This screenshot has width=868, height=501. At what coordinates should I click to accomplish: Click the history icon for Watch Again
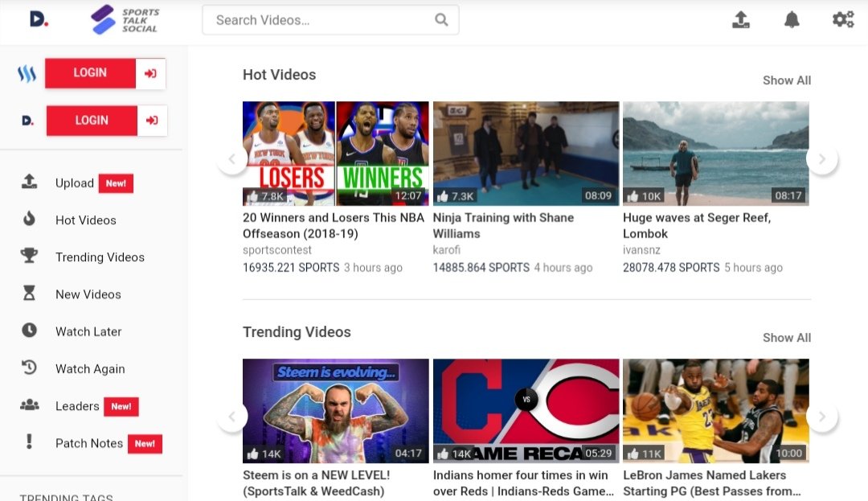pos(30,367)
